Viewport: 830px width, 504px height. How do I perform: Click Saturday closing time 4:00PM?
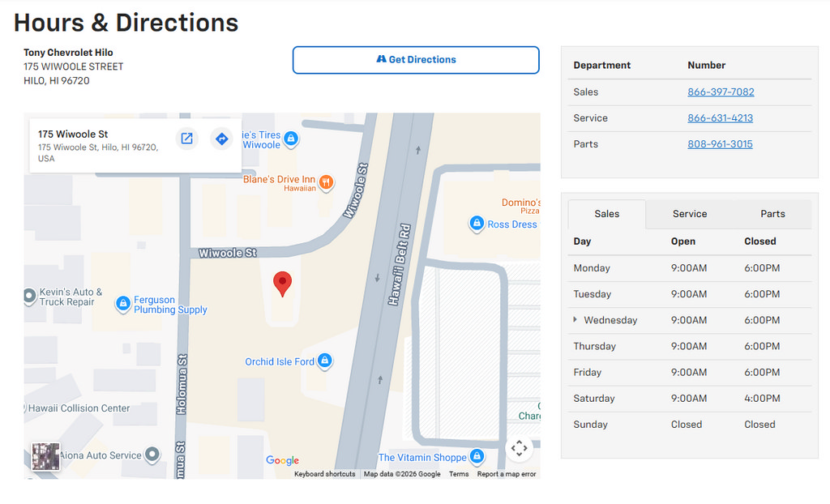coord(762,398)
